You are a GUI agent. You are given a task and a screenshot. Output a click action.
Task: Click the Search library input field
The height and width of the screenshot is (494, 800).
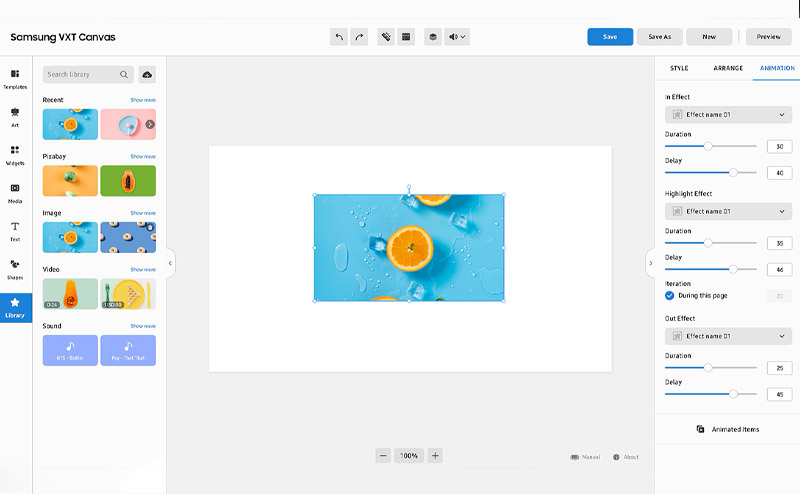(x=82, y=74)
